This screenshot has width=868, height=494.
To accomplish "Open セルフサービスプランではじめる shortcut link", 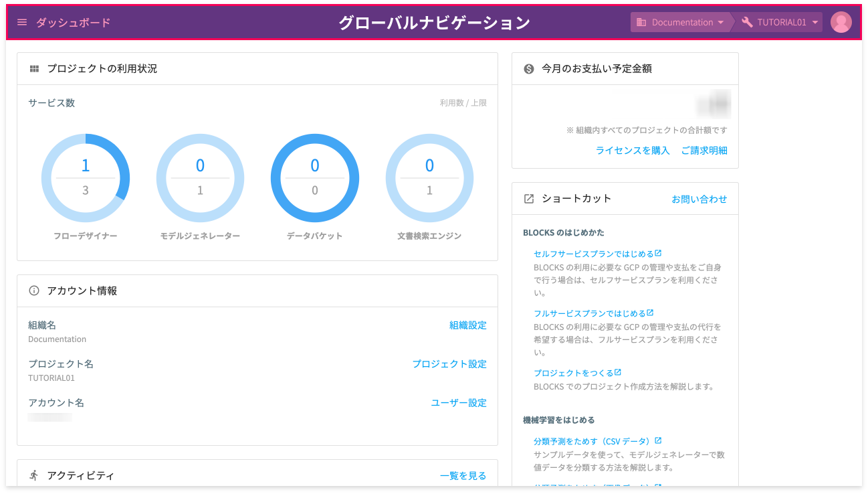I will pyautogui.click(x=594, y=254).
